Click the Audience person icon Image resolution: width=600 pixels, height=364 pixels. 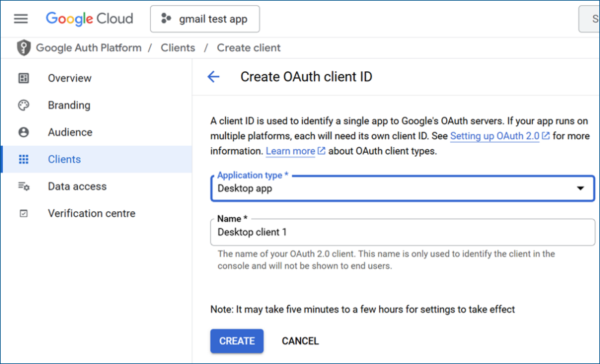click(24, 132)
